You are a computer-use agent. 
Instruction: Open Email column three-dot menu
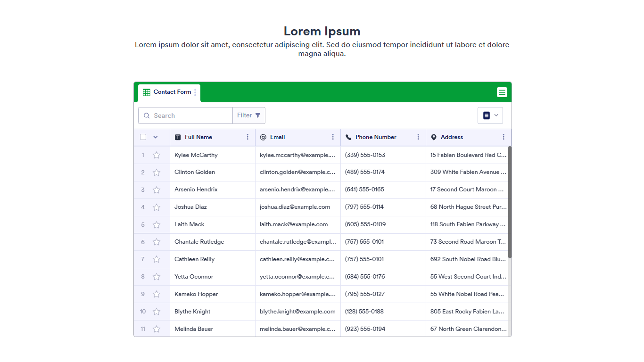tap(333, 137)
